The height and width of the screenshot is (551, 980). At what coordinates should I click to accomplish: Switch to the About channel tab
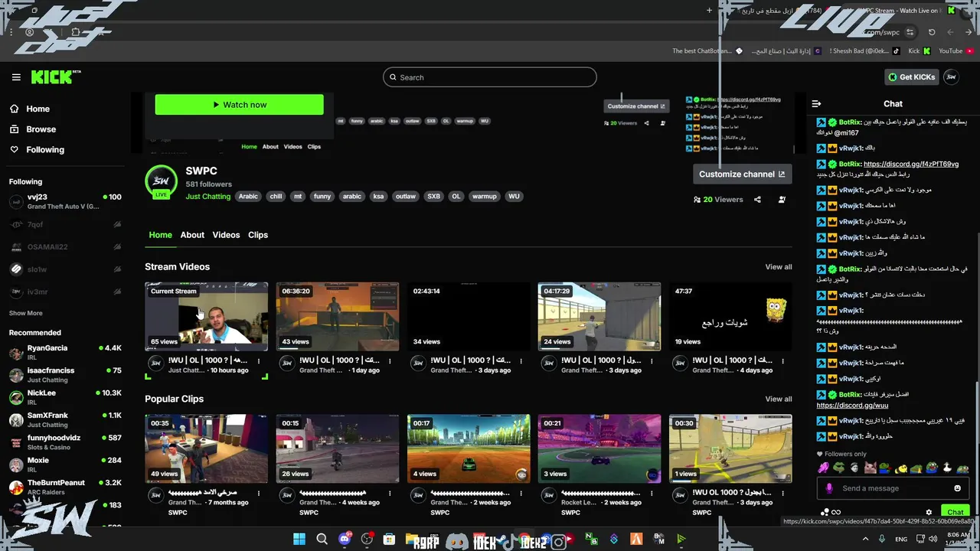(192, 235)
